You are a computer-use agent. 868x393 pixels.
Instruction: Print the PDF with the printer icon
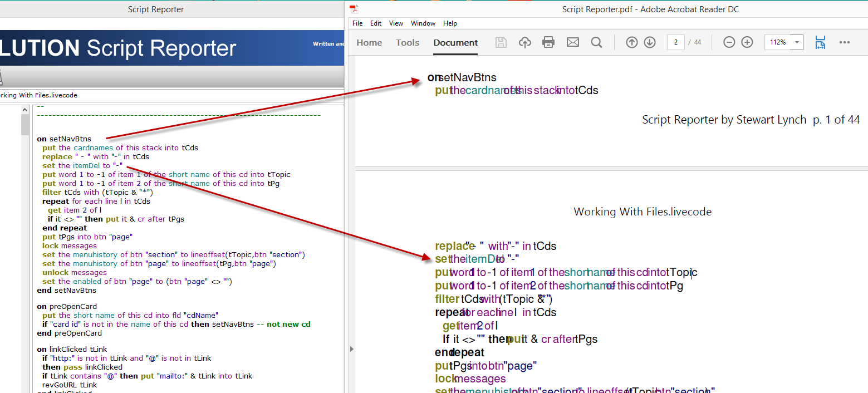click(x=548, y=42)
